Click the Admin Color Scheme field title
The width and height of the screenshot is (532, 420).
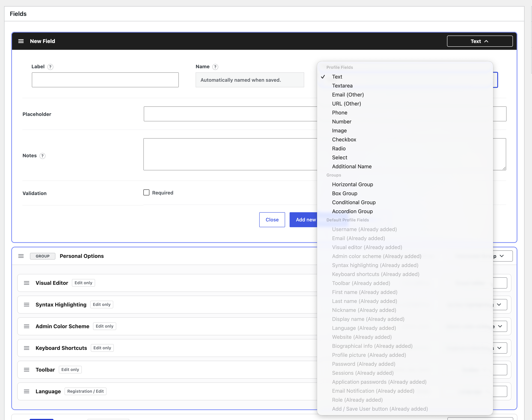[63, 326]
